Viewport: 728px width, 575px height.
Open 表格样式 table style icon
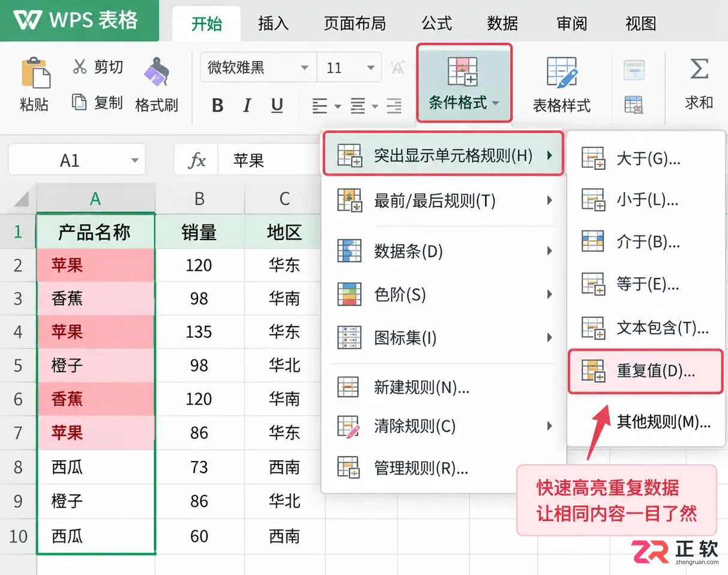[562, 73]
